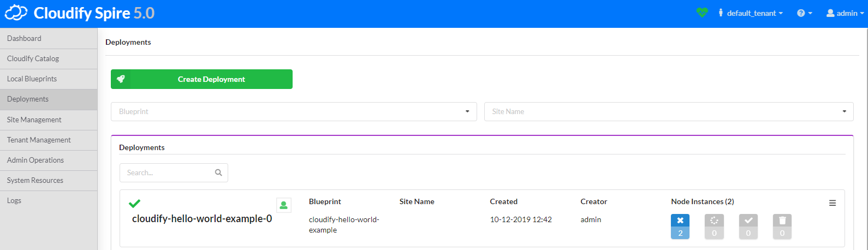
Task: Open the admin user menu
Action: [845, 13]
